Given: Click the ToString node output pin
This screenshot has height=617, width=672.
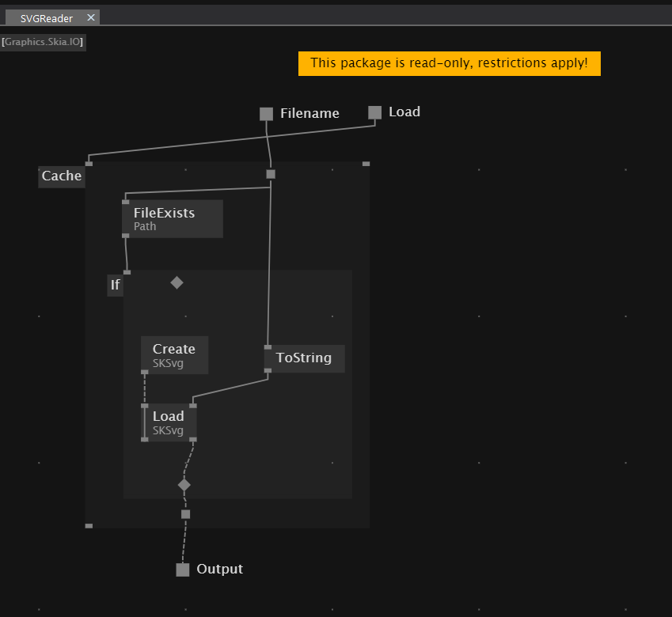Looking at the screenshot, I should 268,370.
